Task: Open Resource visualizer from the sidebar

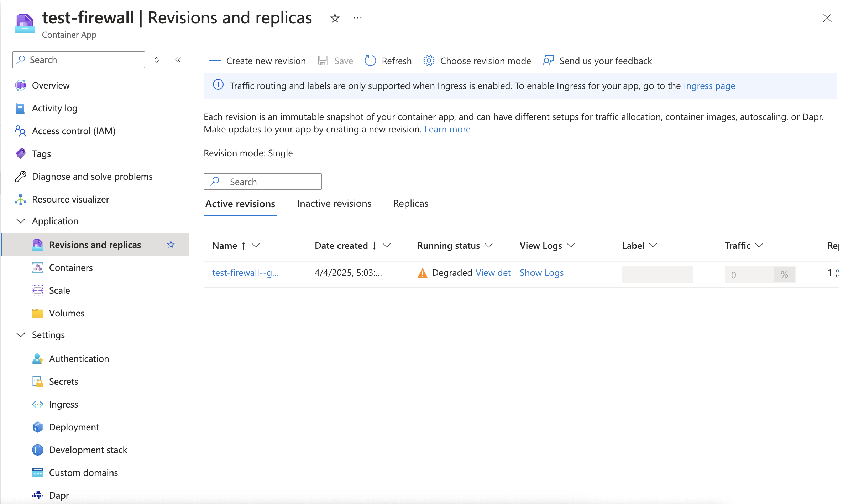Action: 70,199
